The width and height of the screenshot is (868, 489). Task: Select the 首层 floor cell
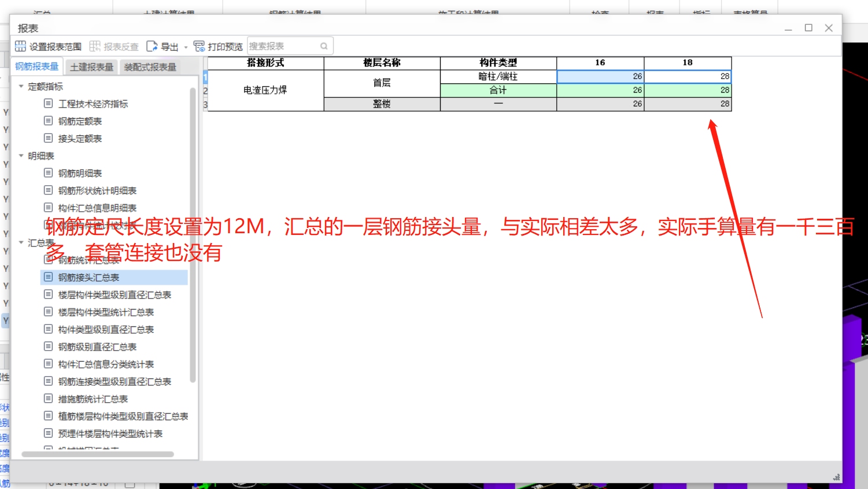click(382, 83)
